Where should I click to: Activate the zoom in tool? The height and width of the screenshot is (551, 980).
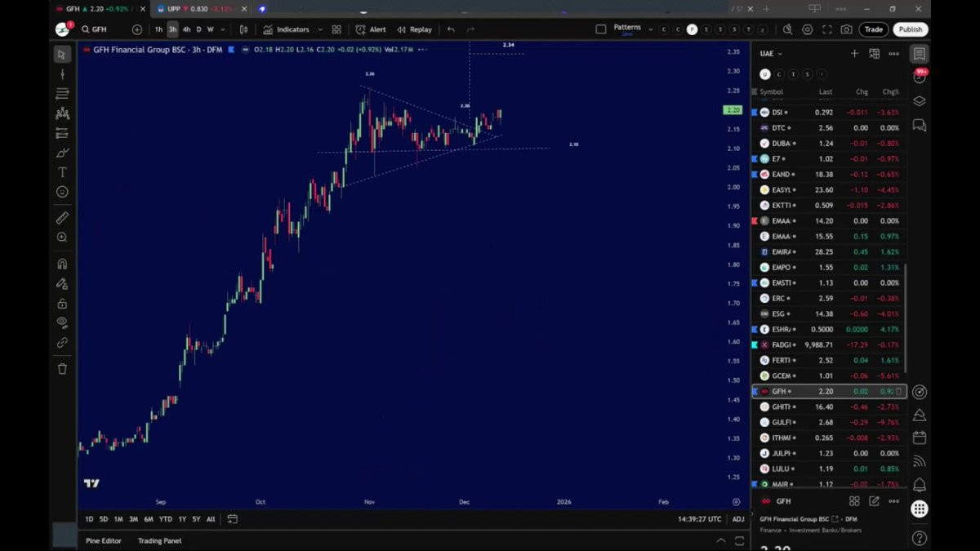point(62,238)
